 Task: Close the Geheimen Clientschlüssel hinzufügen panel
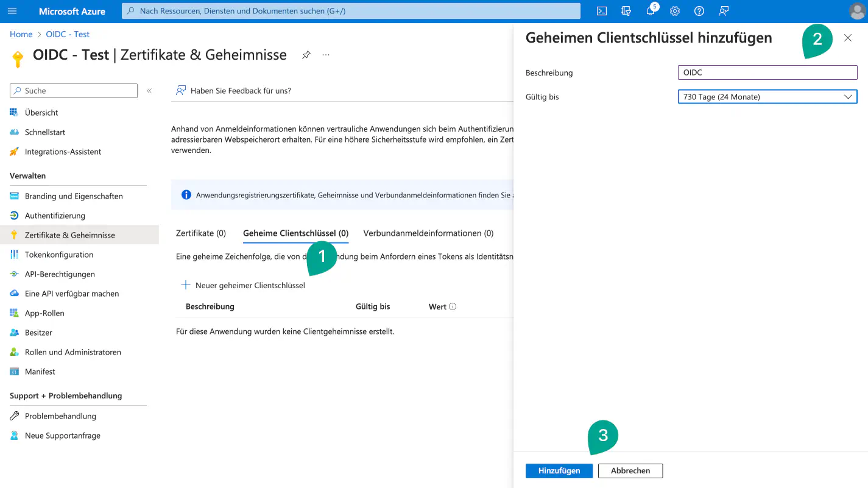point(848,38)
